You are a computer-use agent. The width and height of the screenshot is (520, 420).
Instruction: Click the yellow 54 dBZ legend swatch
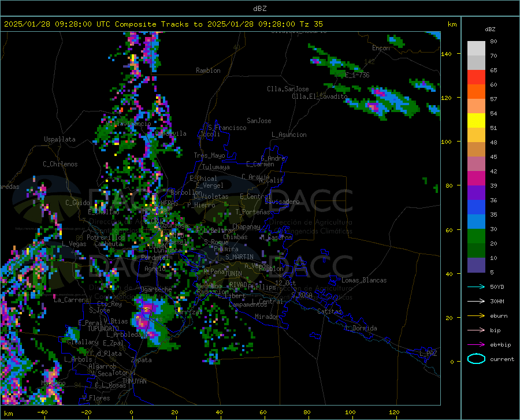(476, 121)
